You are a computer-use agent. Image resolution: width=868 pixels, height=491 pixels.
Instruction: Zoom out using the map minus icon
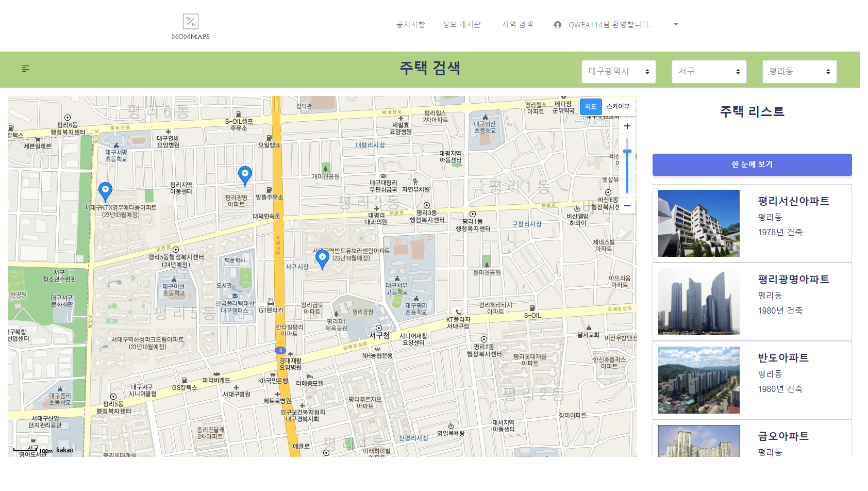click(x=627, y=206)
